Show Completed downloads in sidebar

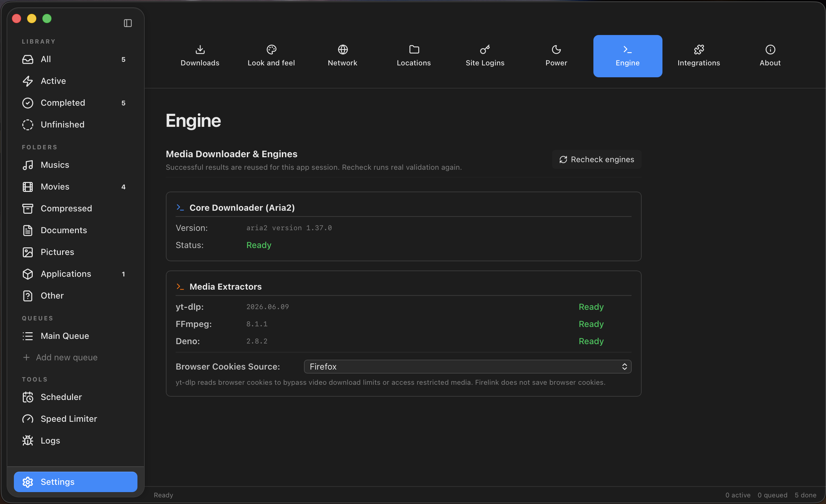tap(75, 103)
